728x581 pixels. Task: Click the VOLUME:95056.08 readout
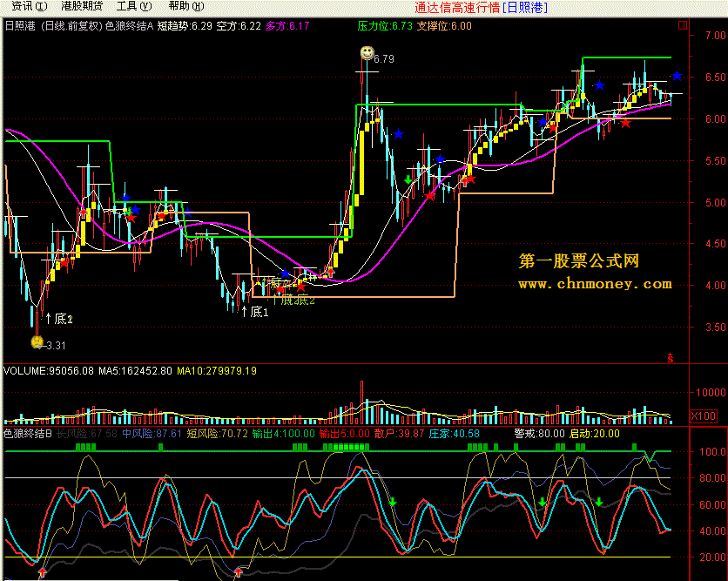48,371
